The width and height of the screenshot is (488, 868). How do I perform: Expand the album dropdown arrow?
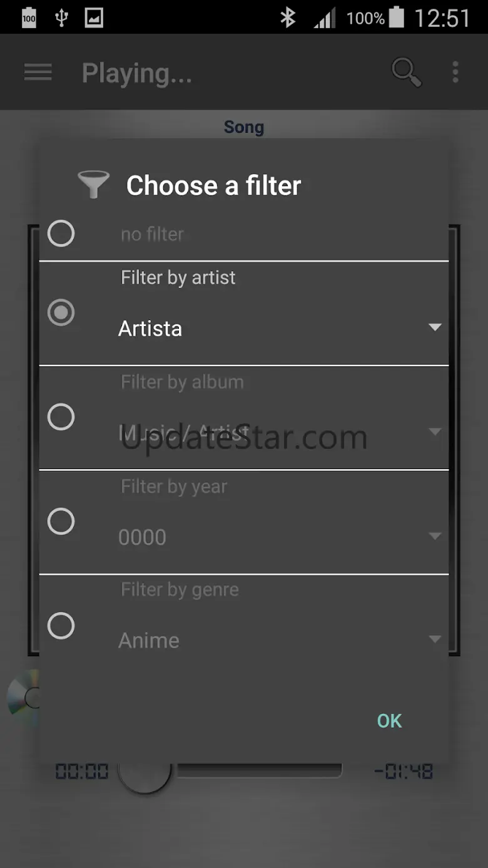pos(435,431)
